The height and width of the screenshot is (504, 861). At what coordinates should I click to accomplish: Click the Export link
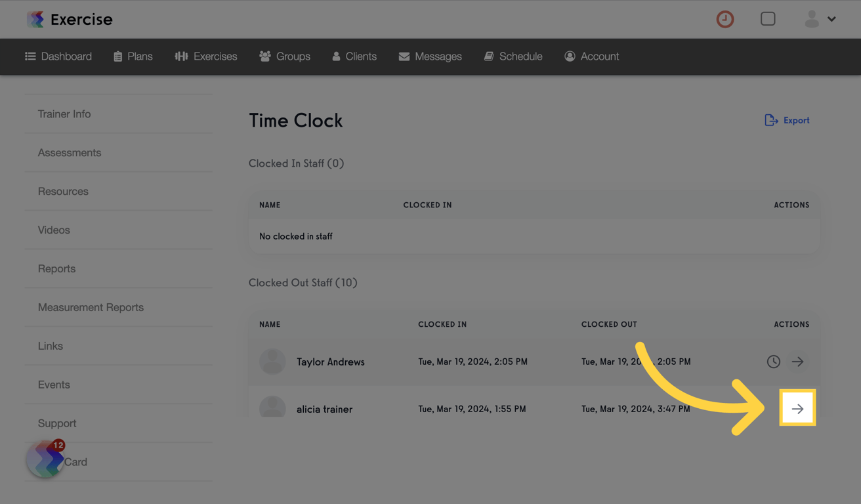(787, 120)
